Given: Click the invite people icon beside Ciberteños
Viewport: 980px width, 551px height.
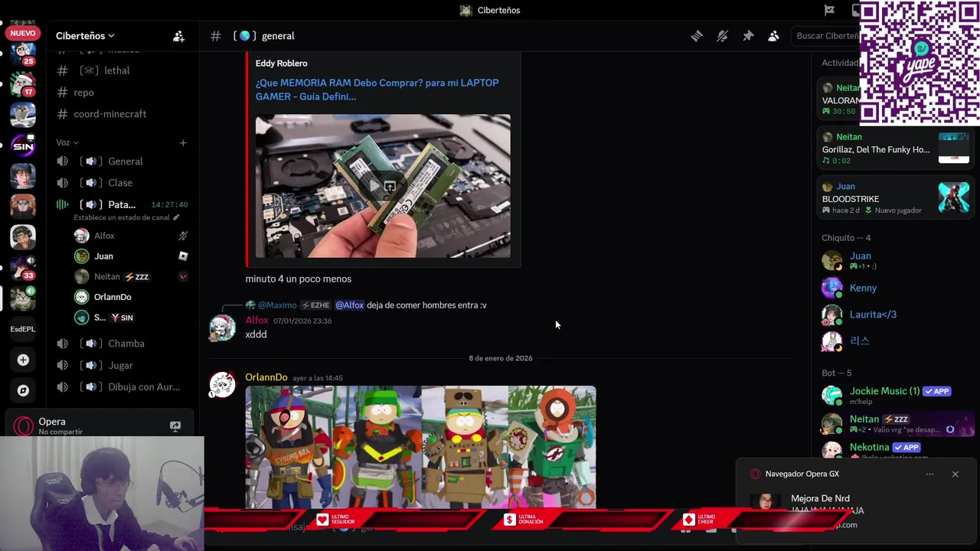Looking at the screenshot, I should [178, 36].
